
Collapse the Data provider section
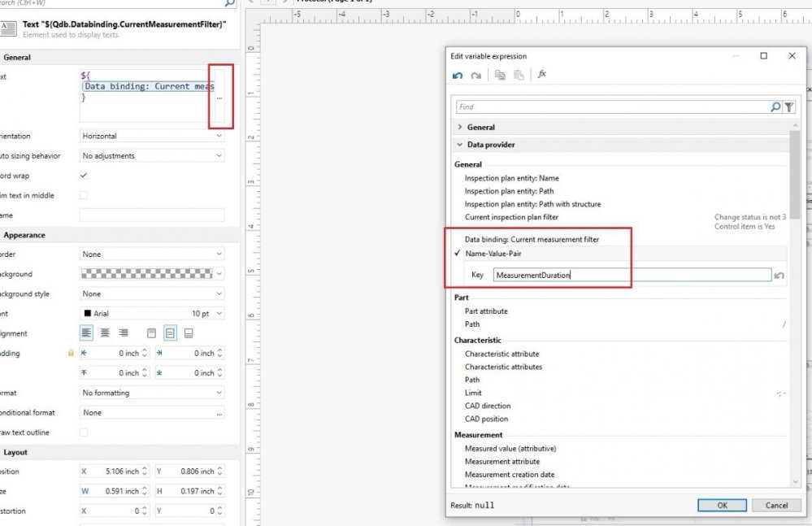460,145
